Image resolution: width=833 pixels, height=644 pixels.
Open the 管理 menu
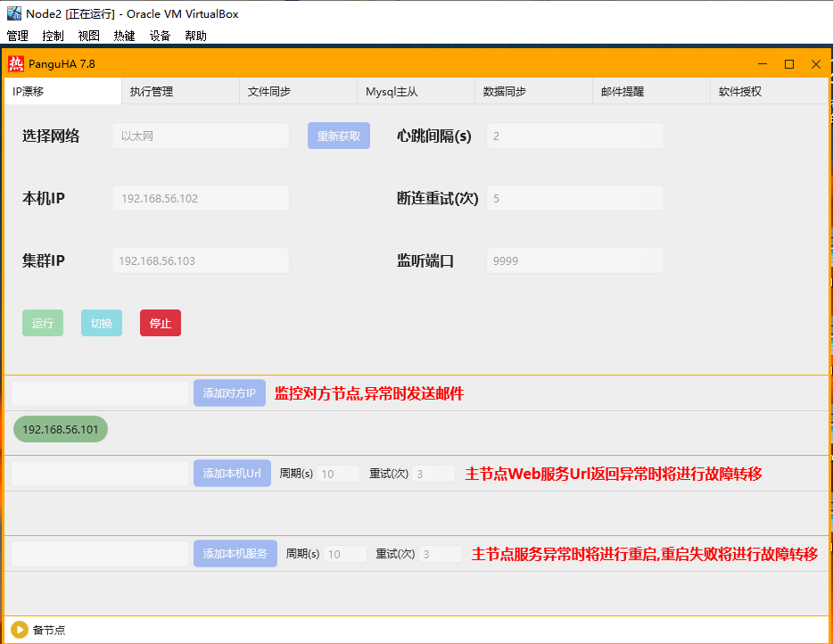click(17, 36)
